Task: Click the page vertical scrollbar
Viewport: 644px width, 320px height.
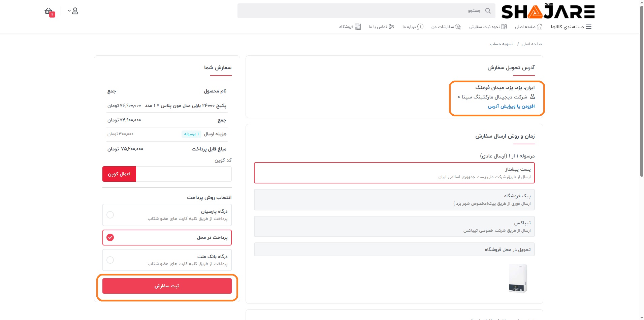Action: click(x=641, y=91)
